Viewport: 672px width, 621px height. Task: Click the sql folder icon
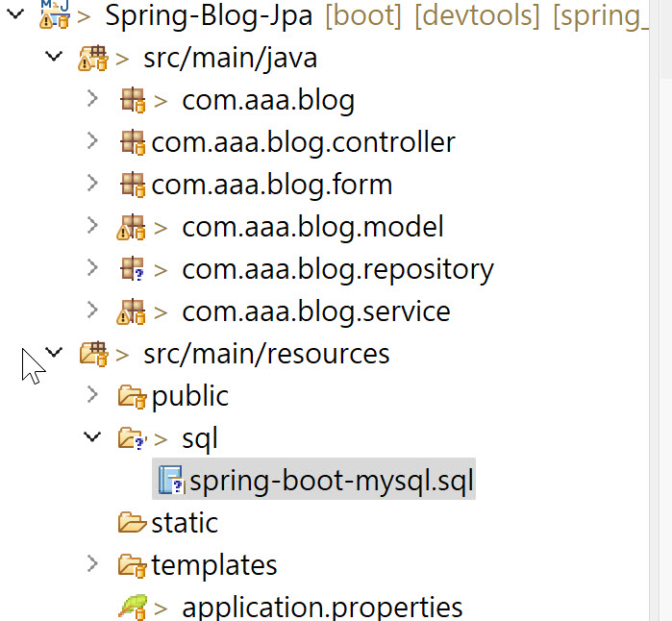[133, 438]
